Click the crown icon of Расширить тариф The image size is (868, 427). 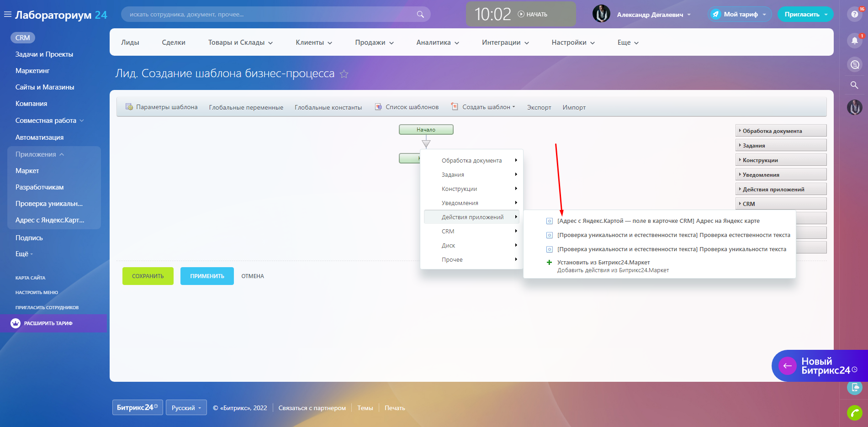16,323
